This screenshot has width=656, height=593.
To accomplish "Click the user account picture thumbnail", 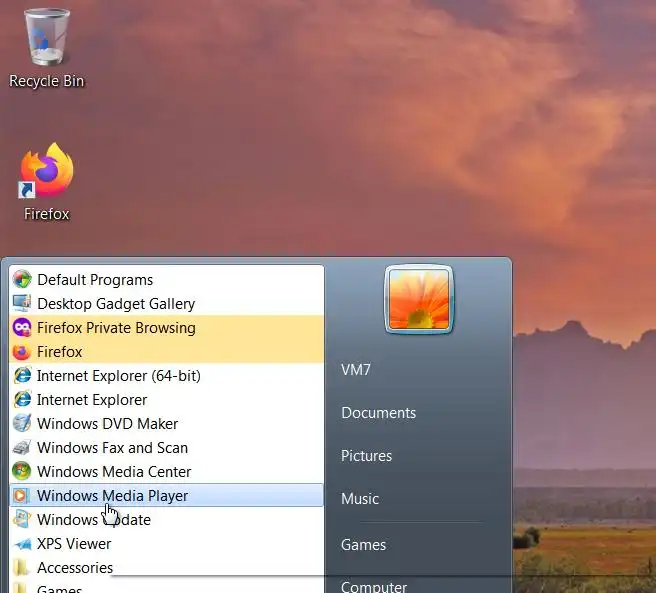I will click(x=419, y=299).
